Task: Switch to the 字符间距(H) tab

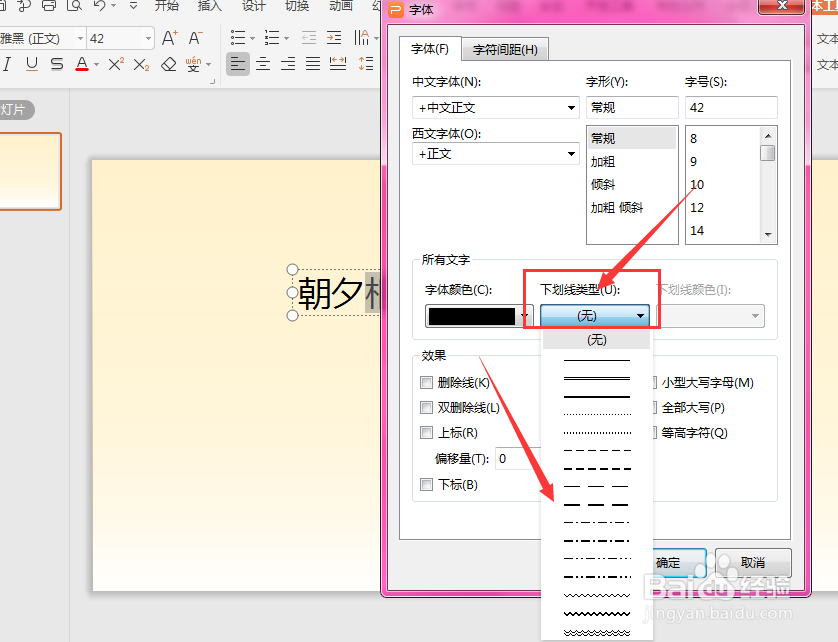Action: coord(505,48)
